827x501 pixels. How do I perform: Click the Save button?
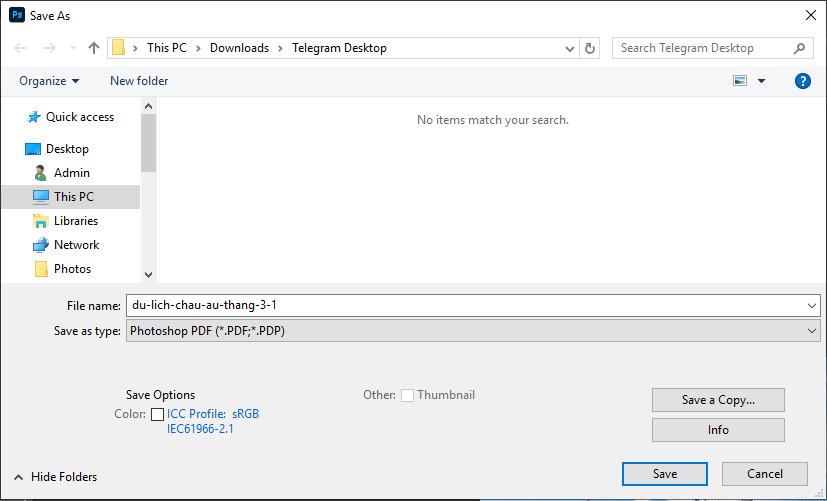(x=665, y=474)
